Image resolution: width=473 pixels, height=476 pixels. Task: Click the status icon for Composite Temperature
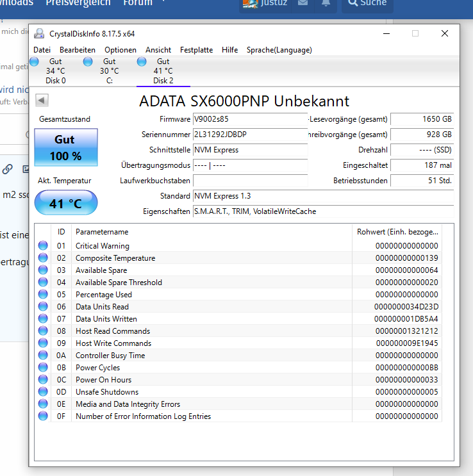(43, 258)
